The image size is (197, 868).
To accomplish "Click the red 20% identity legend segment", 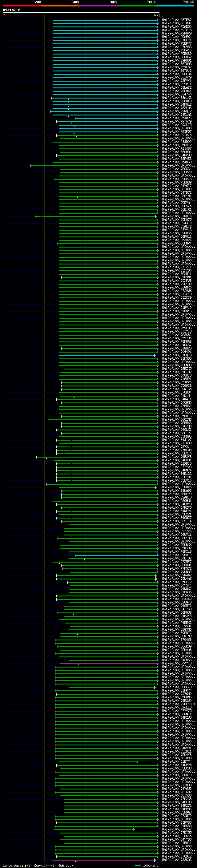I will pos(22,6).
